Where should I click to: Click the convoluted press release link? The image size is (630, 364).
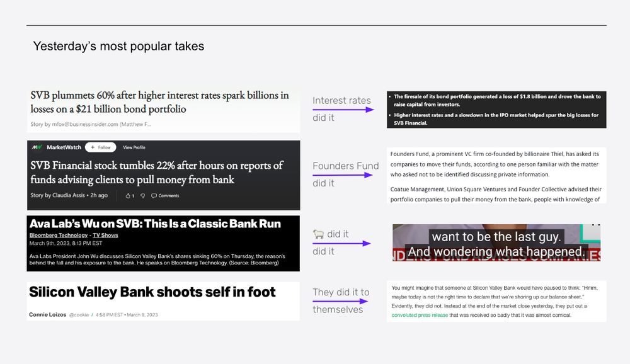point(420,315)
